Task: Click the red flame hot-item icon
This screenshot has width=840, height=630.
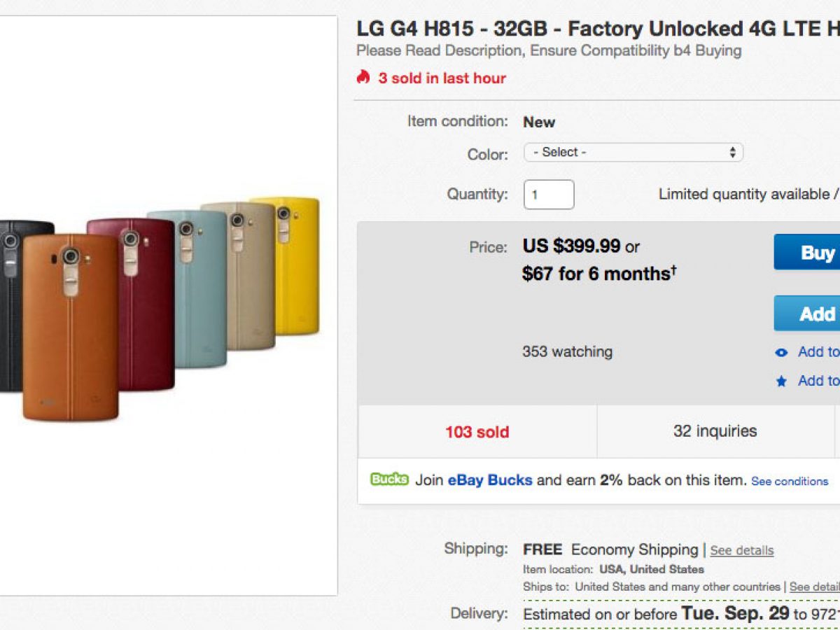Action: [363, 78]
